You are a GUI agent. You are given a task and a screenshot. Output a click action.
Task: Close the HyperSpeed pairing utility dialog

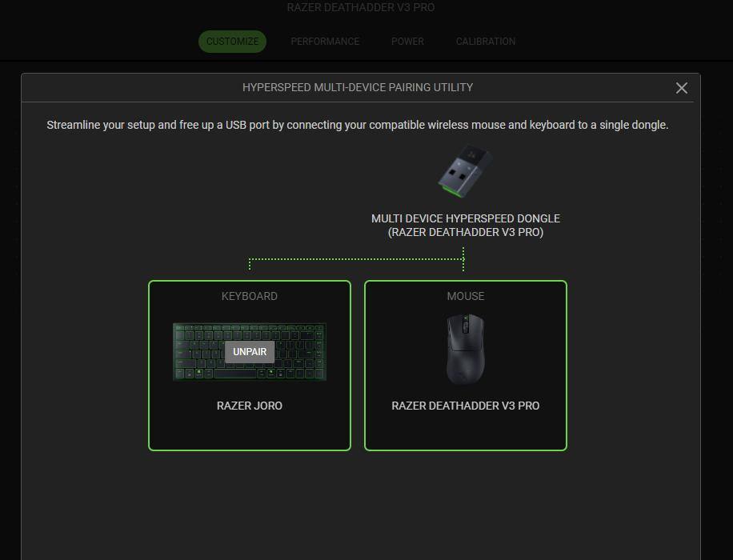pos(681,88)
